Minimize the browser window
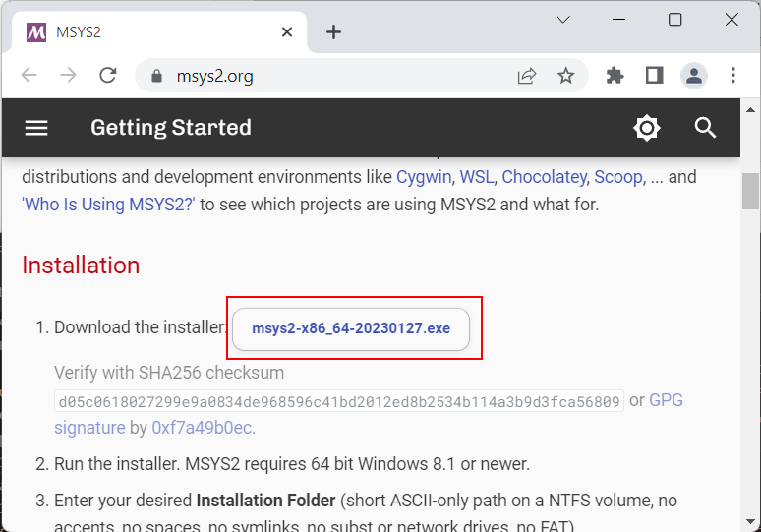This screenshot has height=532, width=761. [618, 20]
